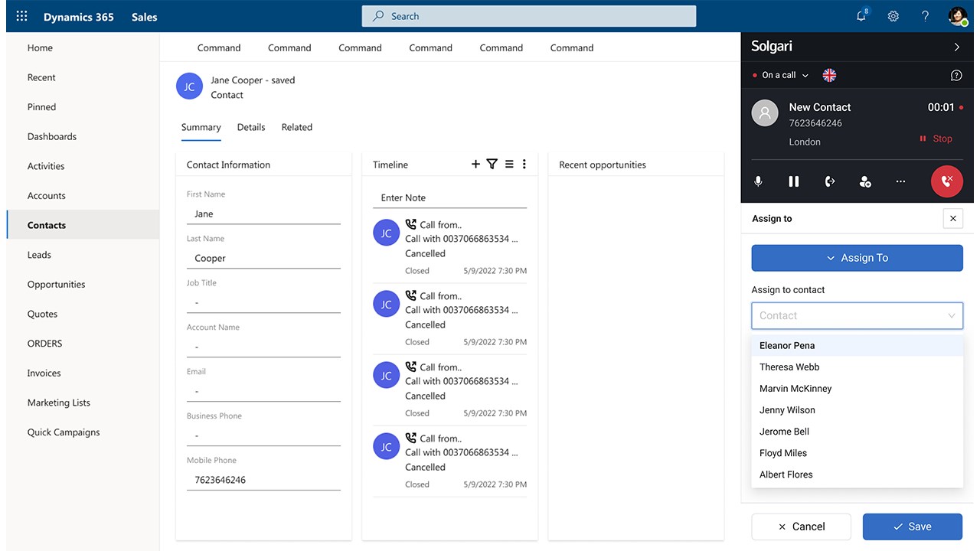Click the call transfer icon

tap(829, 181)
